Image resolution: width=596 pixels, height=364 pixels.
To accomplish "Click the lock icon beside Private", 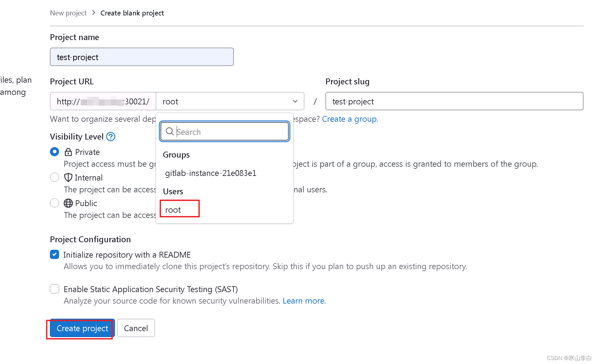I will point(68,152).
